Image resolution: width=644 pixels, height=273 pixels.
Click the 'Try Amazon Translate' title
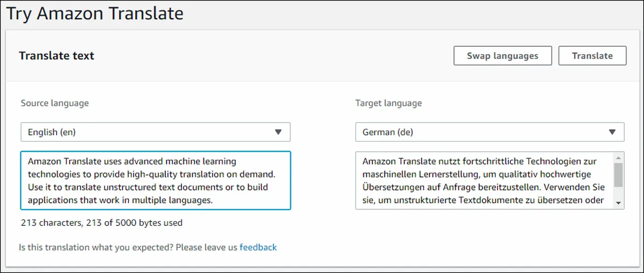tap(94, 13)
